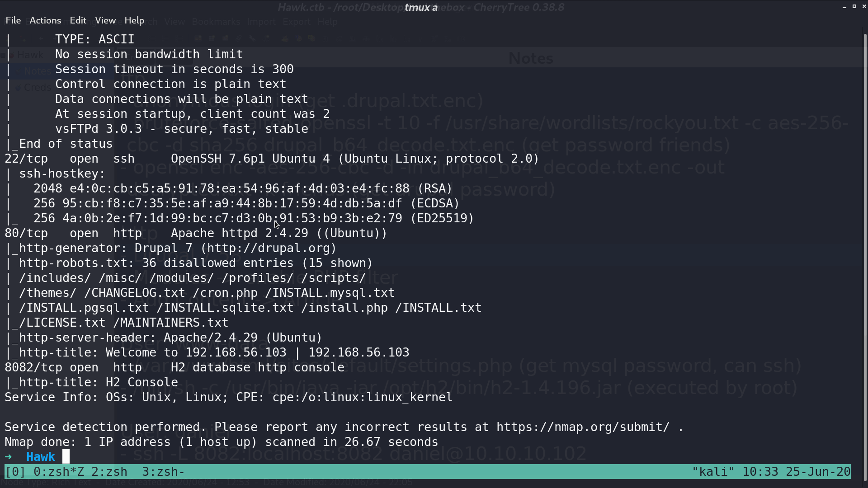Image resolution: width=868 pixels, height=488 pixels.
Task: Minimize the tmux terminal window
Action: 844,7
